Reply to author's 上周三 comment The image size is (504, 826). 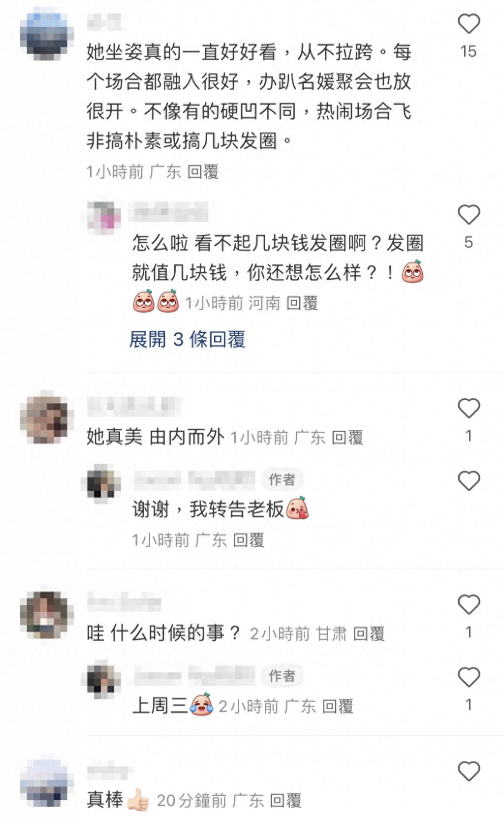pos(338,707)
